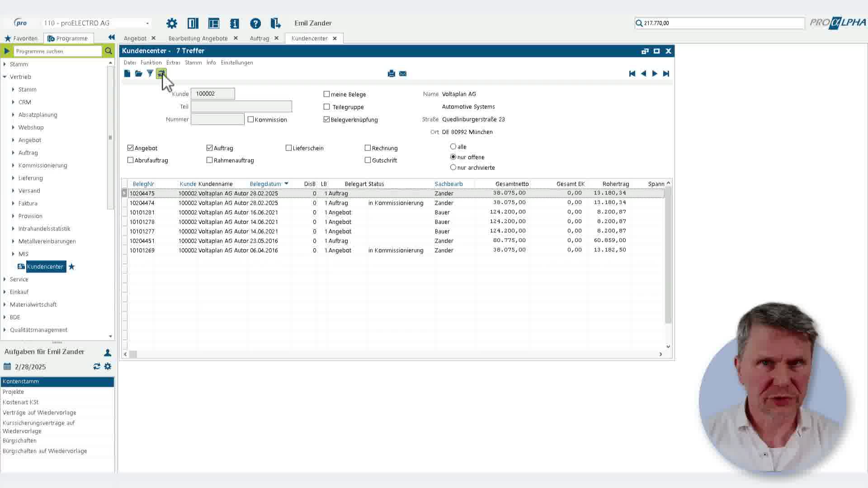Open Verträge auf Wiedervorlage task

click(39, 413)
